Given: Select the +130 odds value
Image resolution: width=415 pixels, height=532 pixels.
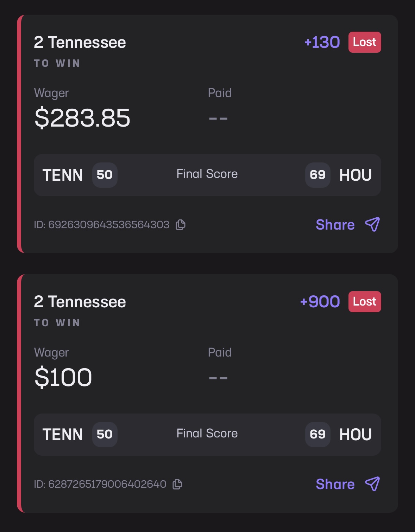Looking at the screenshot, I should pos(322,42).
